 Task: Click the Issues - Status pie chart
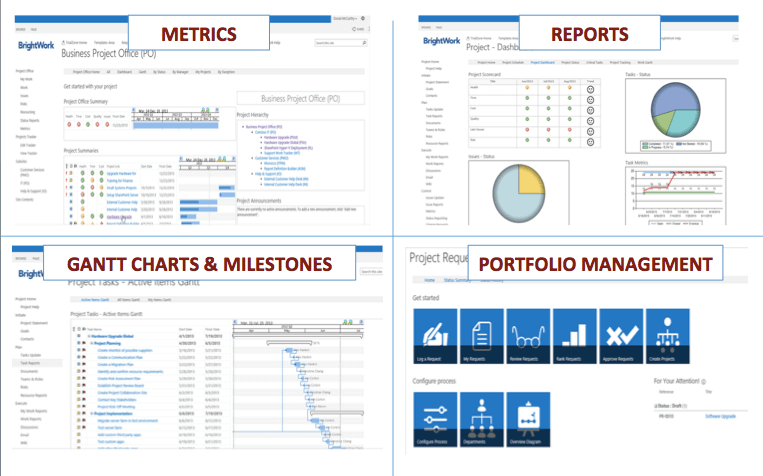pos(519,193)
